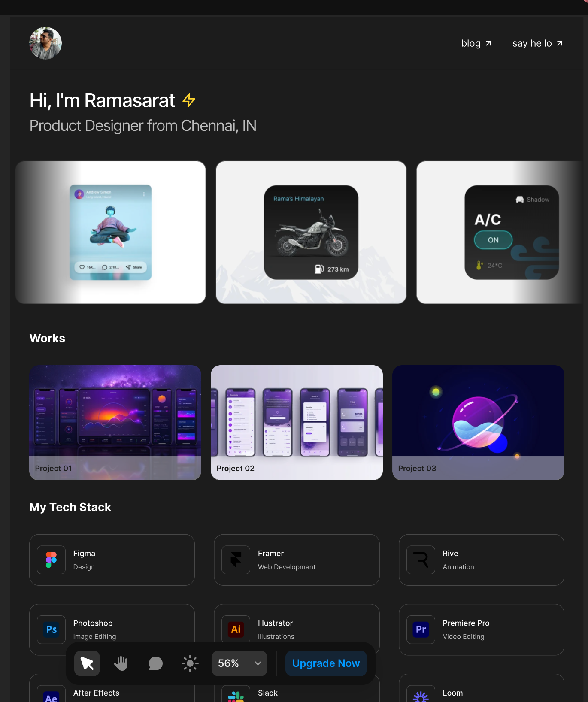Click the 'Hi, I'm Ramasarat' headline
The image size is (588, 702).
(x=102, y=100)
